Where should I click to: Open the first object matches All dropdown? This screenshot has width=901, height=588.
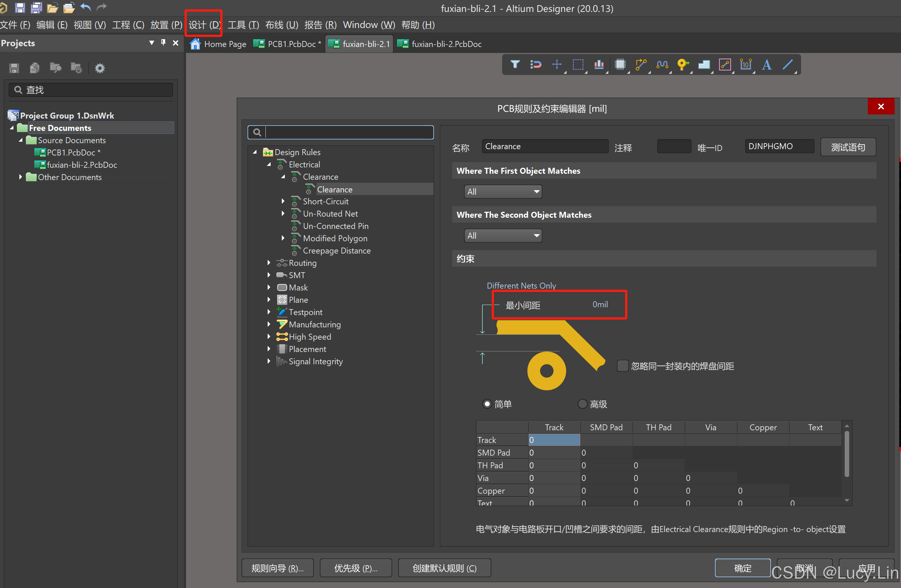(503, 192)
